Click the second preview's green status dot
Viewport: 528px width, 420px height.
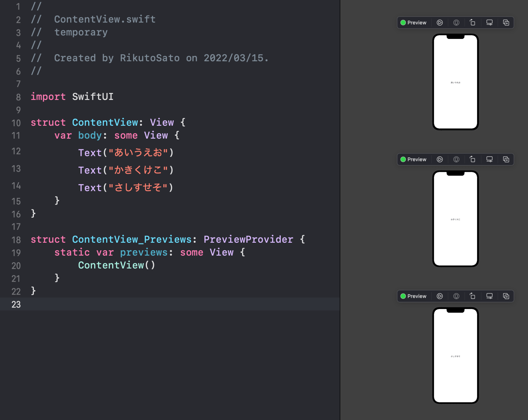click(403, 159)
